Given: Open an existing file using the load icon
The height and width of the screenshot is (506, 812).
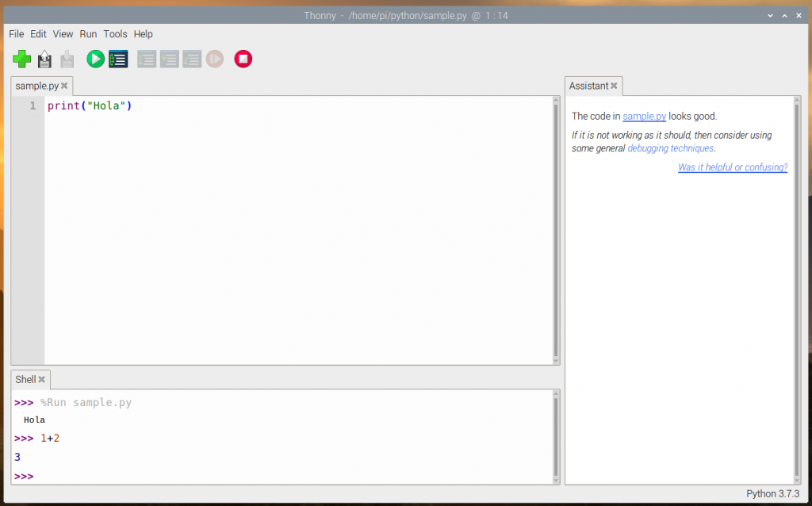Looking at the screenshot, I should (44, 59).
